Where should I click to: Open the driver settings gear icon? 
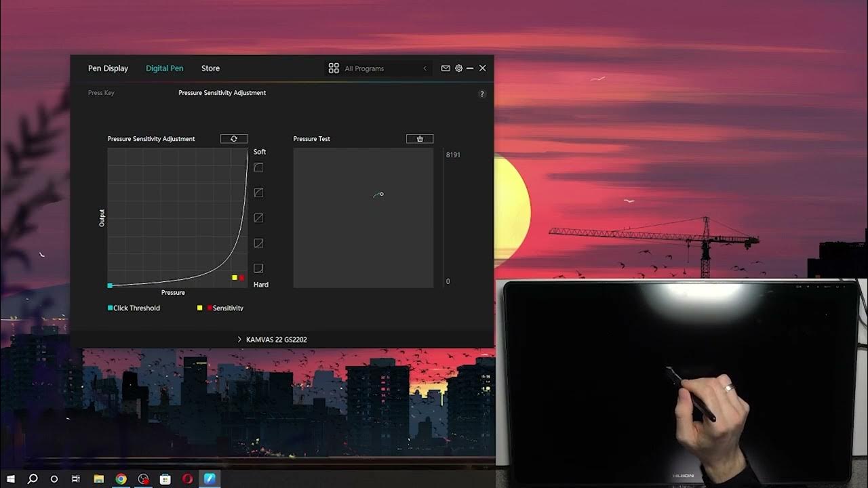(459, 68)
